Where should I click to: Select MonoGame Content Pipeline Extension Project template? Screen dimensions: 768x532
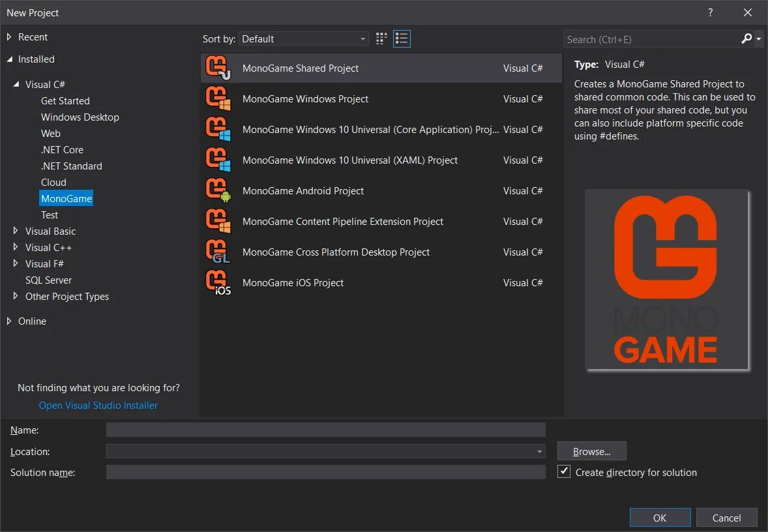point(381,221)
